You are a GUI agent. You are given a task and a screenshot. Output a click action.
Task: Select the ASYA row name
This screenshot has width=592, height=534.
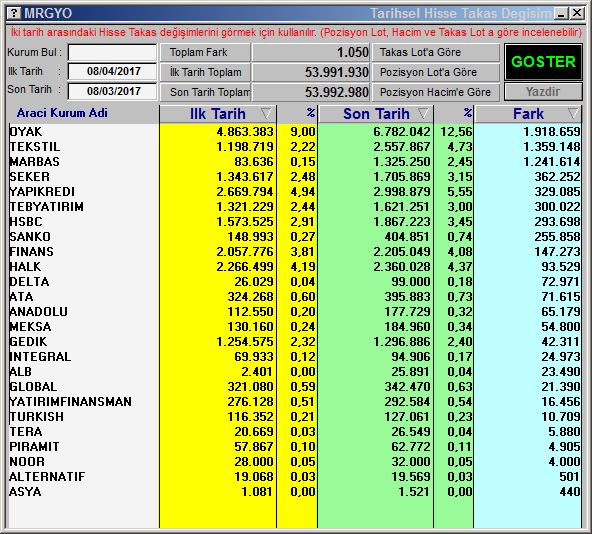[x=25, y=492]
